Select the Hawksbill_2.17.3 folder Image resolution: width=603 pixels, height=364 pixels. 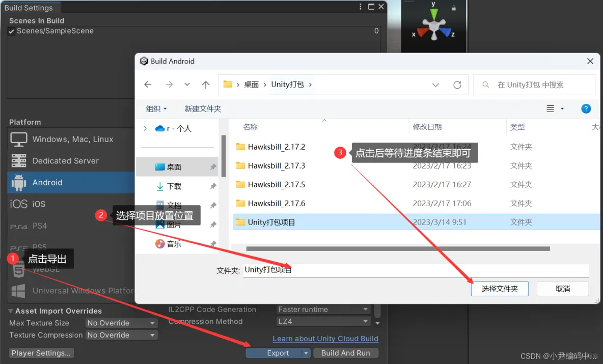point(271,165)
